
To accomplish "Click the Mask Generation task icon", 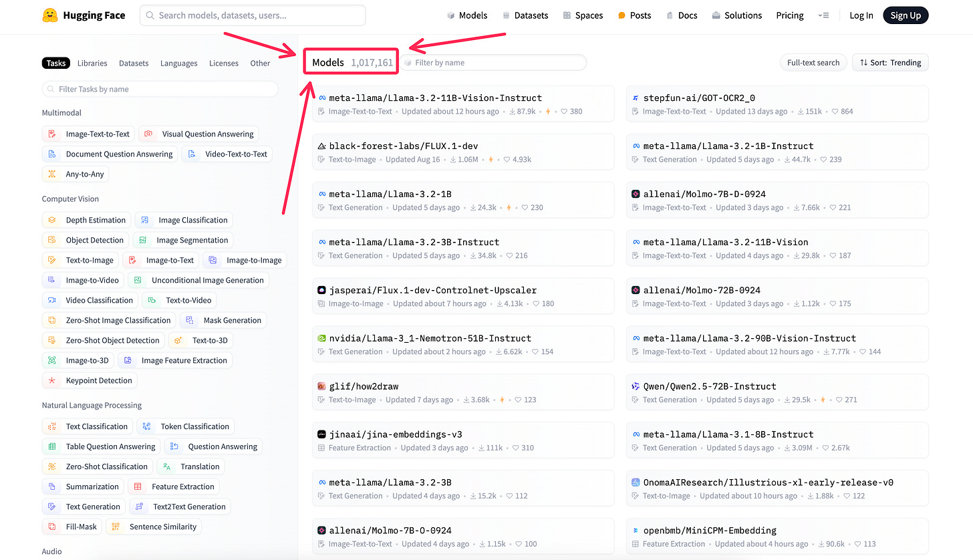I will 190,320.
